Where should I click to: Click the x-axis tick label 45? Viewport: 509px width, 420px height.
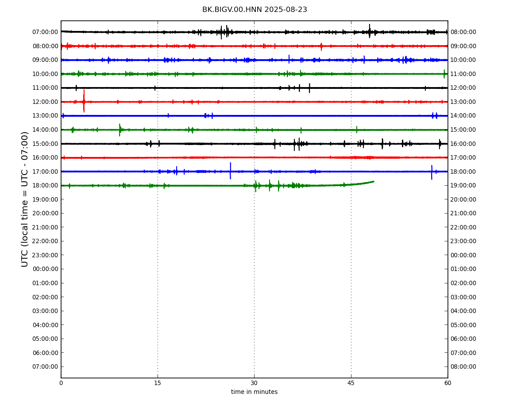tap(351, 383)
